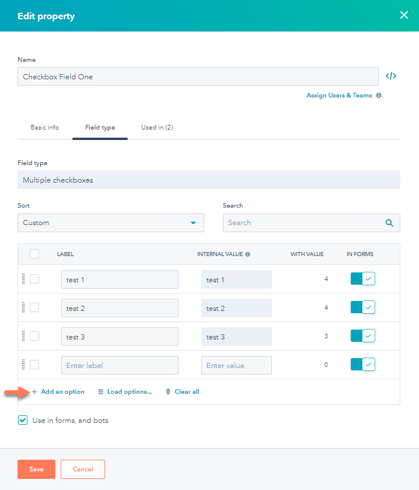This screenshot has width=419, height=490.
Task: Click the Enter label input field
Action: [120, 365]
